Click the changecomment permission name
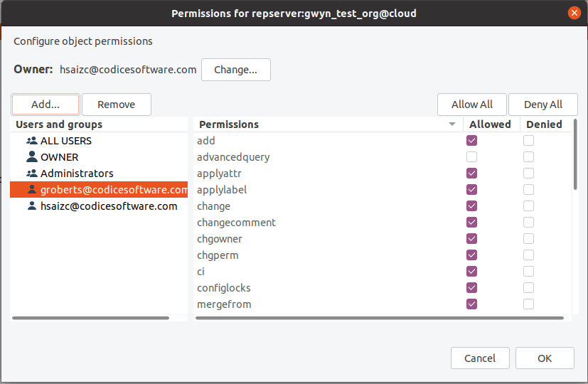The height and width of the screenshot is (384, 588). click(236, 223)
